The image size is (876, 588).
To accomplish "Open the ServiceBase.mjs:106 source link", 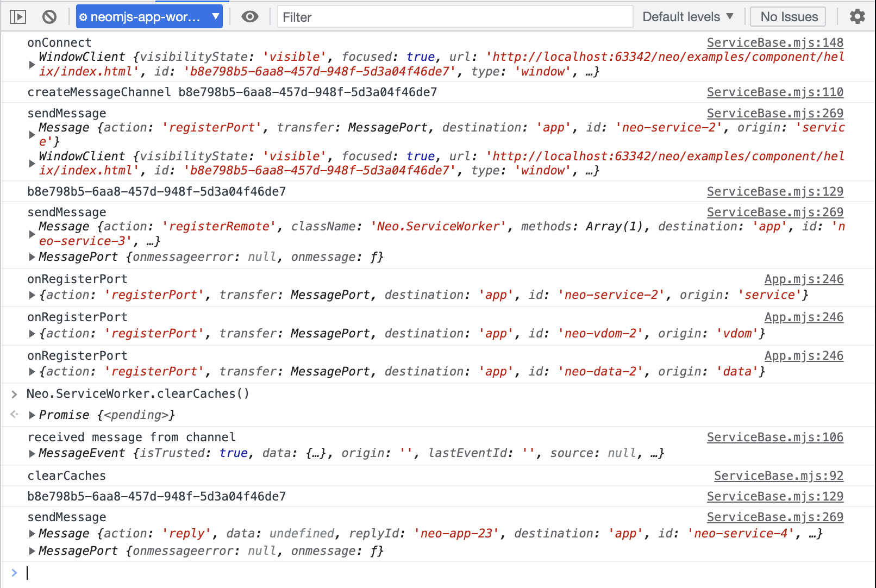I will click(x=775, y=437).
